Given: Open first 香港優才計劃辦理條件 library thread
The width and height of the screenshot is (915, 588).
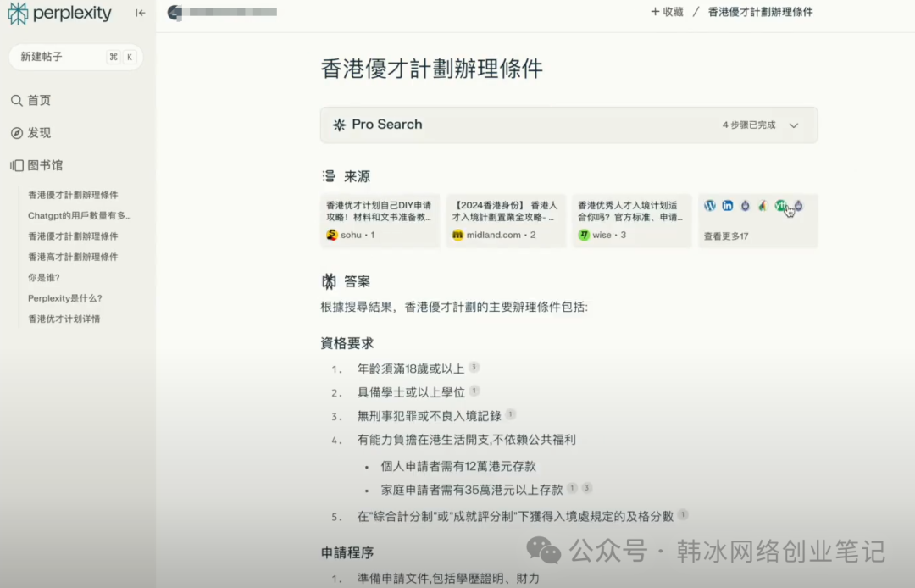Looking at the screenshot, I should (73, 195).
